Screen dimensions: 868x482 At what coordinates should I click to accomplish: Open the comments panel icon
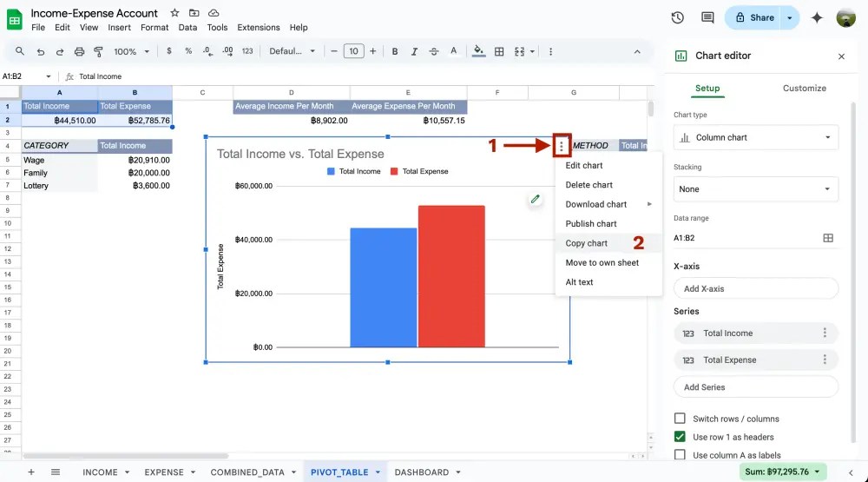[x=707, y=17]
